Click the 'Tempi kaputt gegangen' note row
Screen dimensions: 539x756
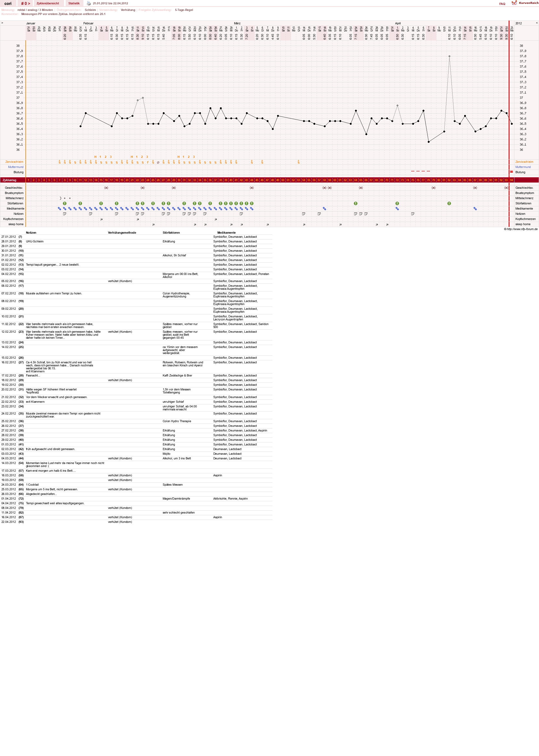point(53,265)
